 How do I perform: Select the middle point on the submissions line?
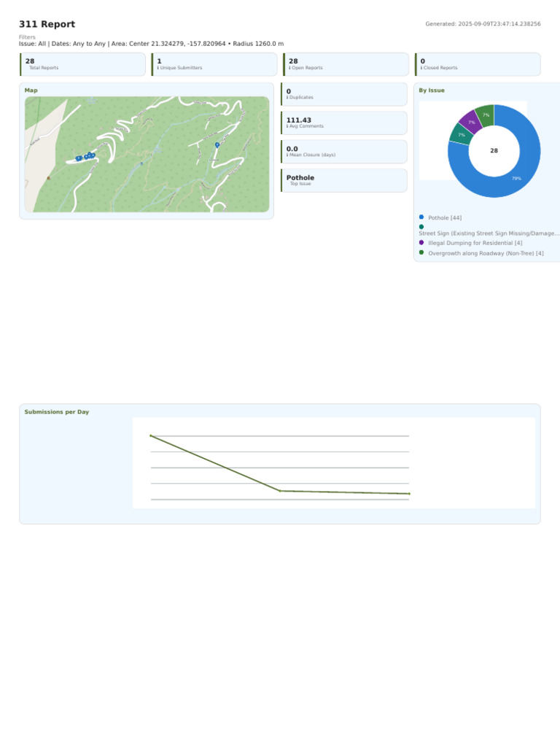(280, 491)
